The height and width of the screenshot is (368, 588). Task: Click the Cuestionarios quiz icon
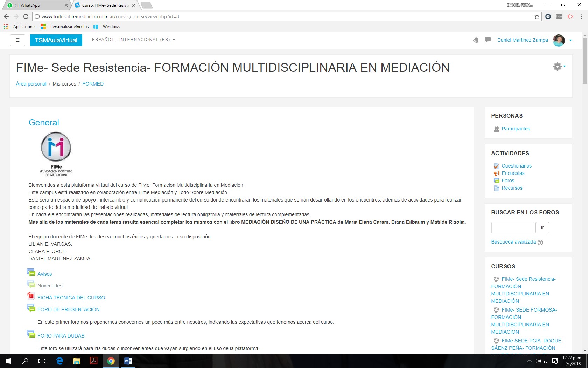click(496, 166)
